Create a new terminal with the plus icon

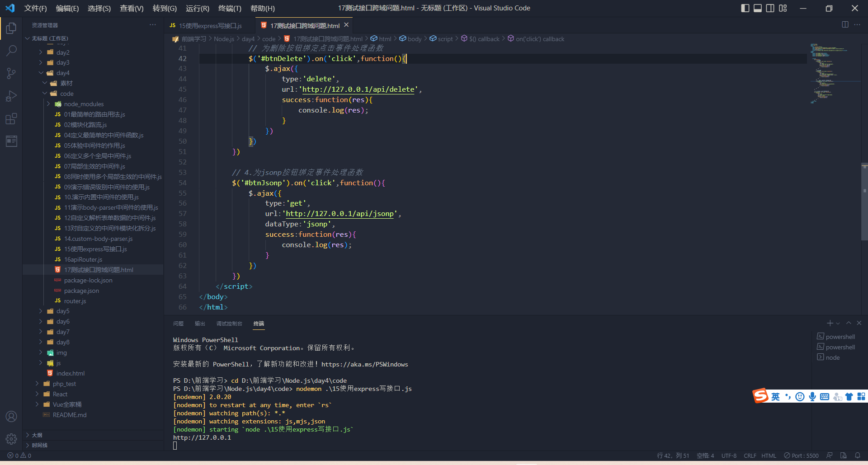coord(829,323)
